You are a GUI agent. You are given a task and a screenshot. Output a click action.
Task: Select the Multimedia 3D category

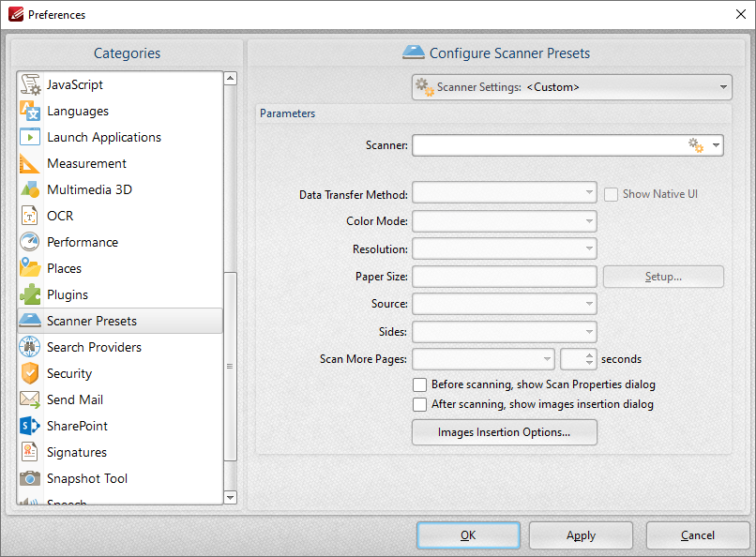pyautogui.click(x=120, y=189)
